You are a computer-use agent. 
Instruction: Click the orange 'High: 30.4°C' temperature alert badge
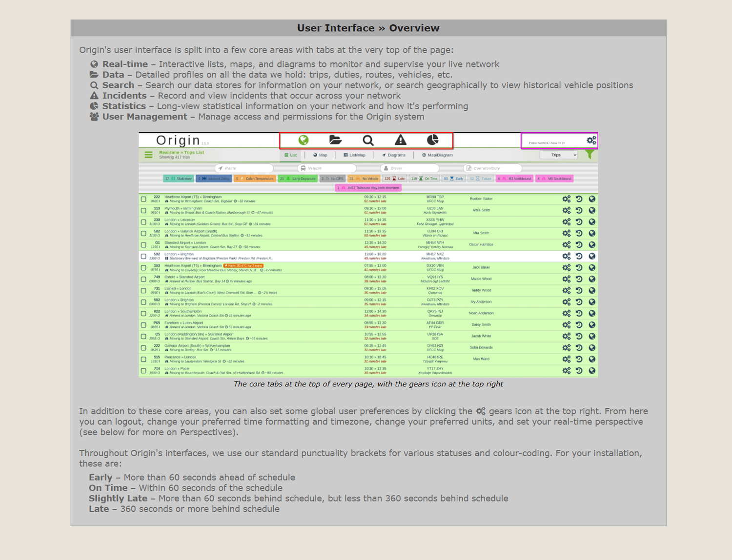pyautogui.click(x=244, y=266)
